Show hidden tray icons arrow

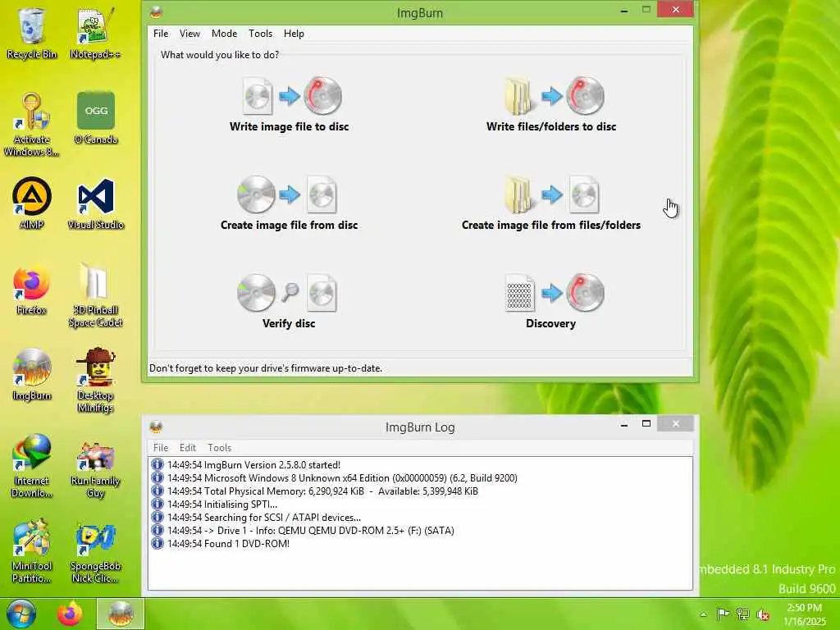(703, 614)
